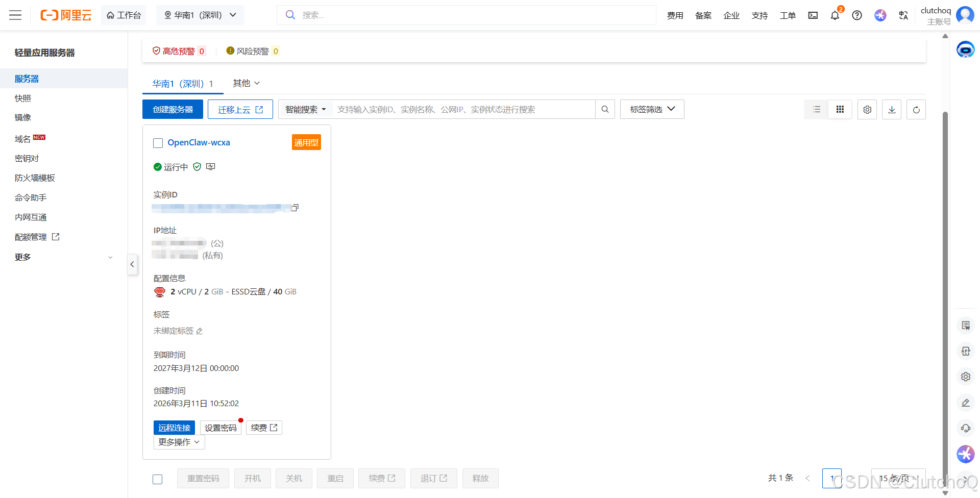Open the right sidebar customer service headset

[x=966, y=428]
